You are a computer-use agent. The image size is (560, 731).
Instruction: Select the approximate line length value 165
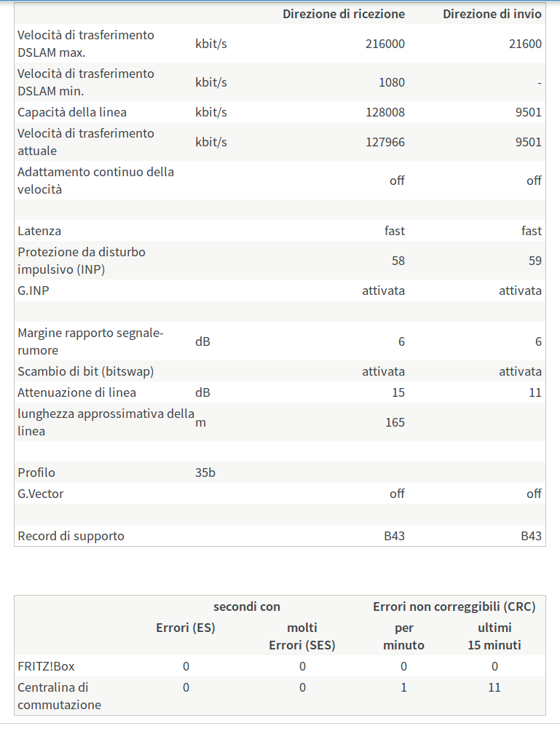click(395, 422)
